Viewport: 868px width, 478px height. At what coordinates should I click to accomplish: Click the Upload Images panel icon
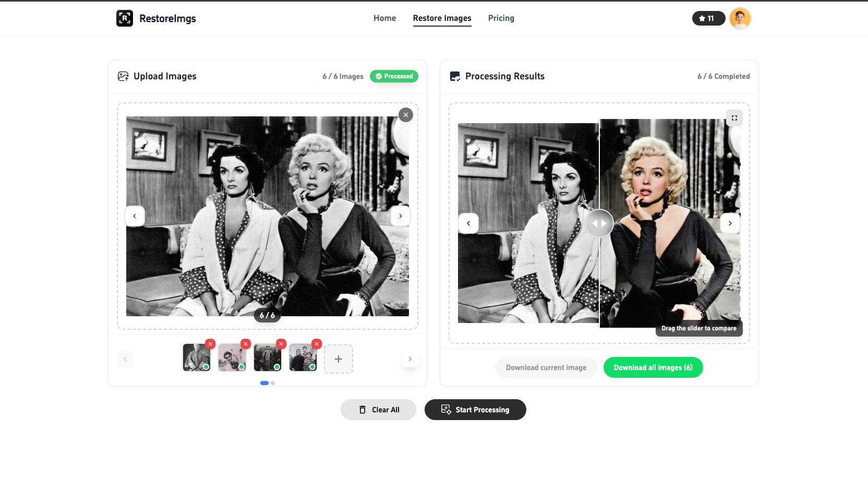click(123, 76)
